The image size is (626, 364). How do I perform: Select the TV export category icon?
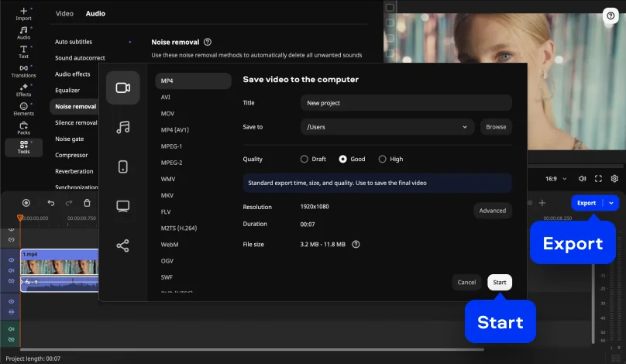[122, 206]
